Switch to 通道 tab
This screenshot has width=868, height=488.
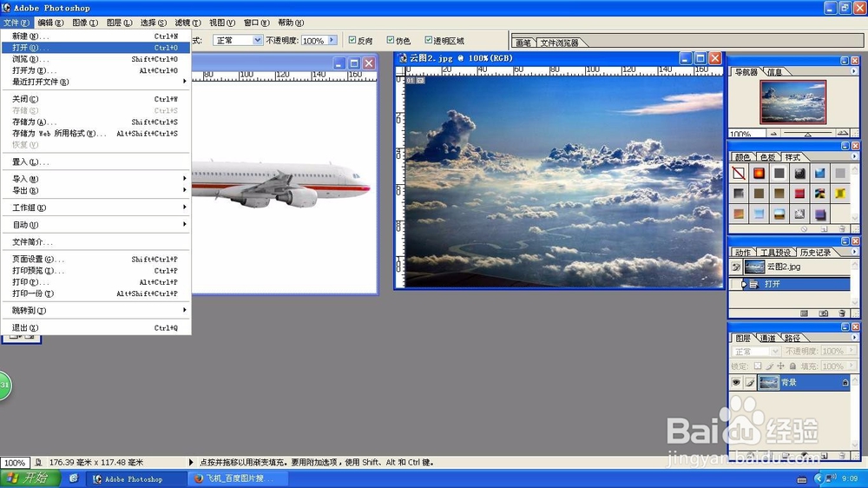pos(768,338)
